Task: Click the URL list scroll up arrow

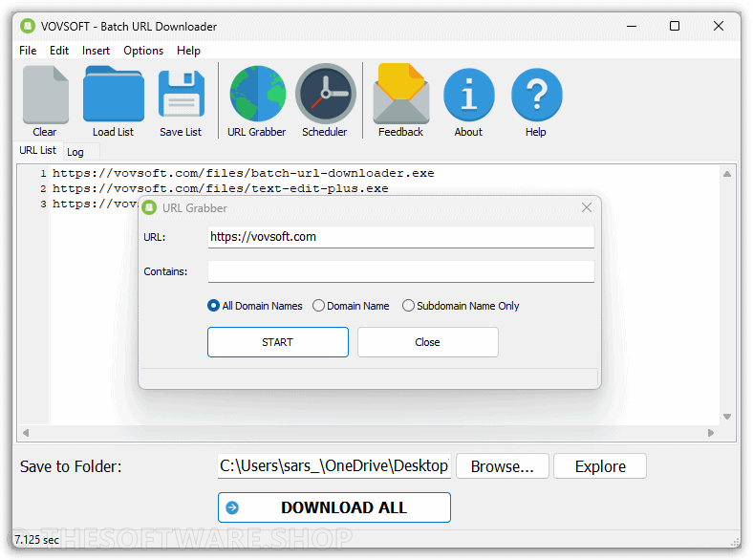Action: [x=727, y=174]
